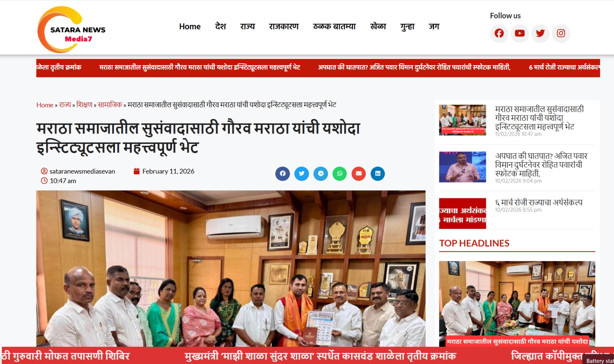614x364 pixels.
Task: Open sidebar headline ६ मार्च रोजी राज्याचा अर्थसंकल्प
Action: [x=539, y=202]
